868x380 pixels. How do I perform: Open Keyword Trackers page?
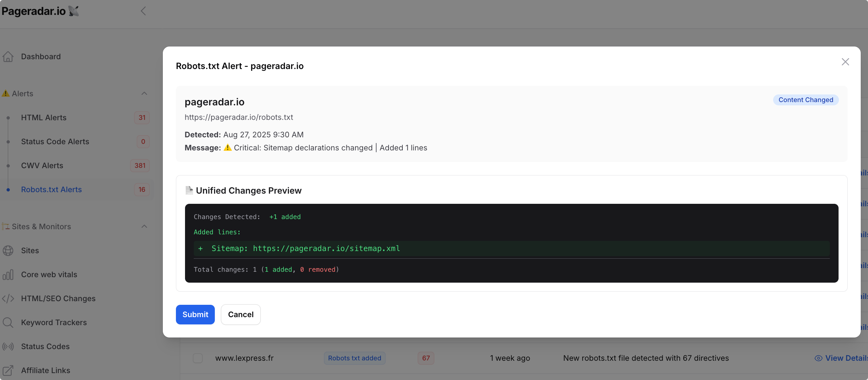tap(54, 323)
